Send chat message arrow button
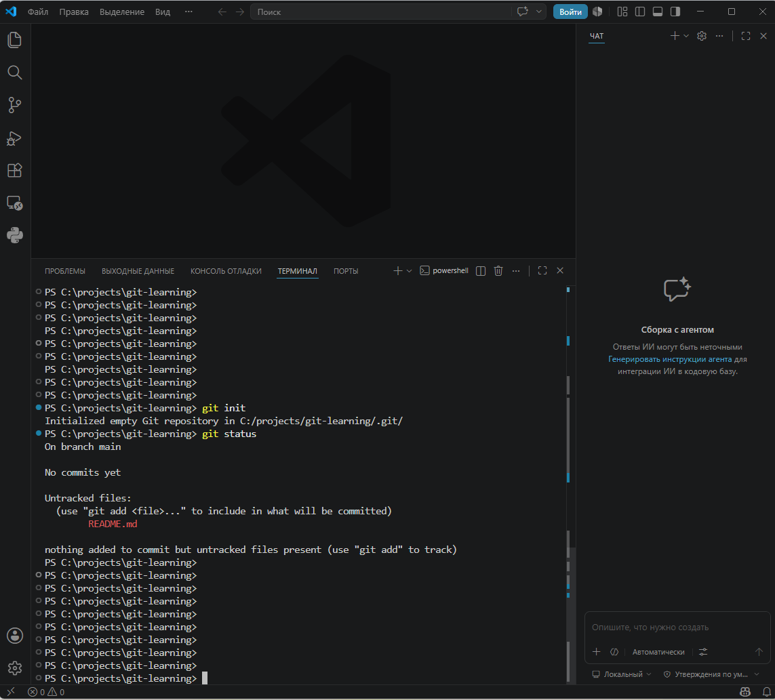The width and height of the screenshot is (775, 700). coord(759,652)
